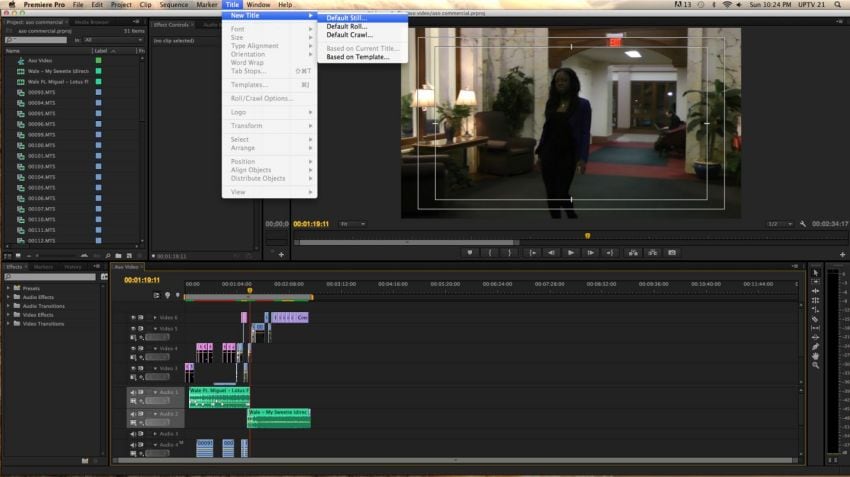Expand the Video 6 track
The image size is (850, 477).
[155, 318]
